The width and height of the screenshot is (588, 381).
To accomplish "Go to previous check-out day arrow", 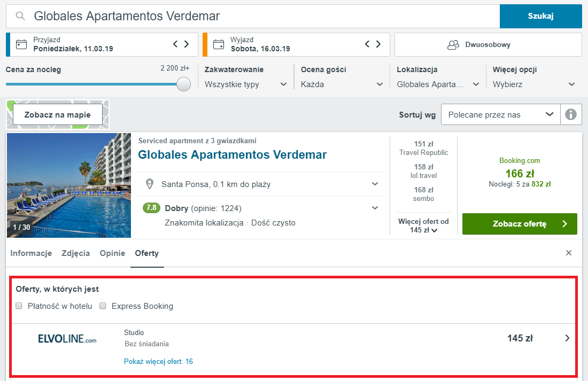I will coord(367,44).
